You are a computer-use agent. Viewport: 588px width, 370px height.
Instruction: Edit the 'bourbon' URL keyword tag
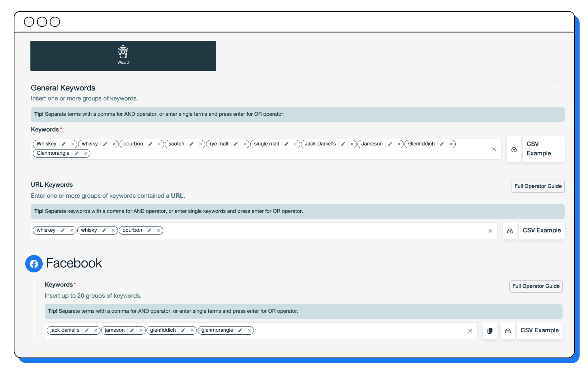pos(150,230)
